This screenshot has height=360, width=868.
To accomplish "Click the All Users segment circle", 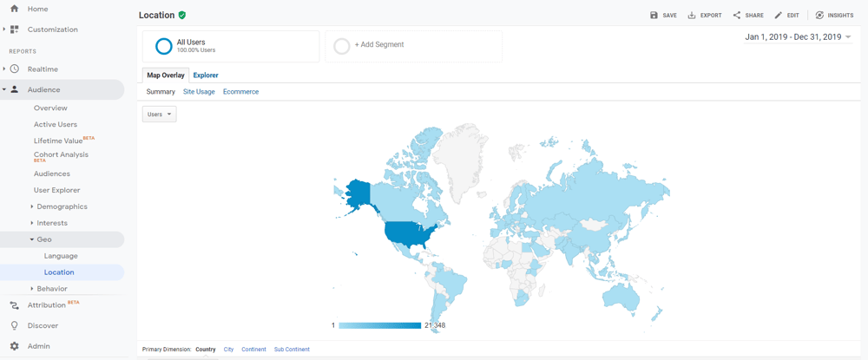I will coord(164,46).
